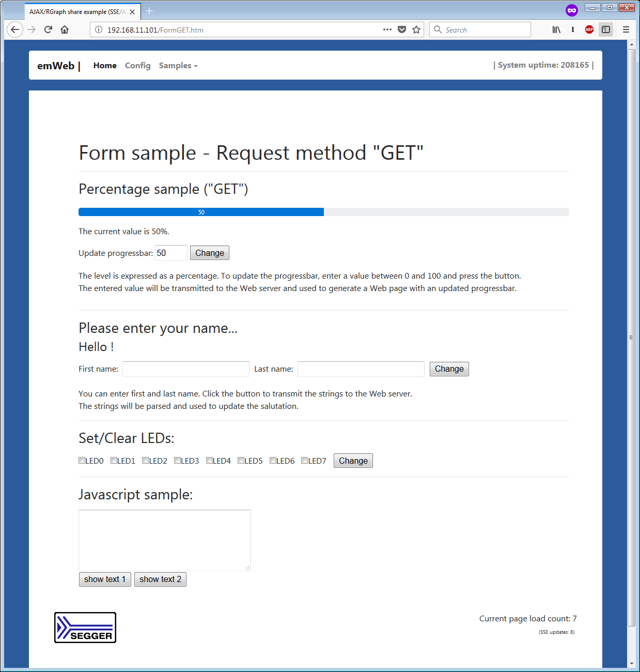Open a new browser tab
The image size is (640, 672).
[x=149, y=11]
